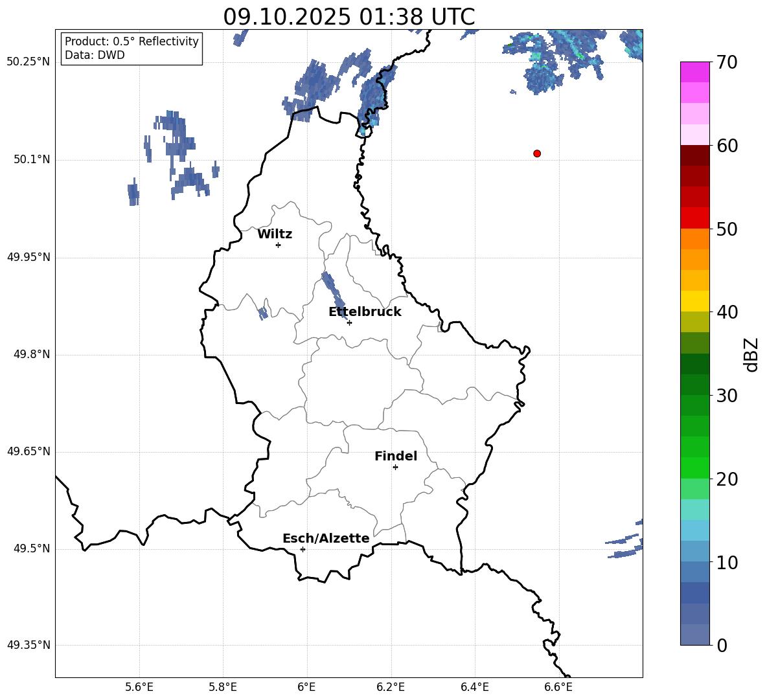767x700 pixels.
Task: Click the 6.2°E longitude label
Action: (x=391, y=687)
